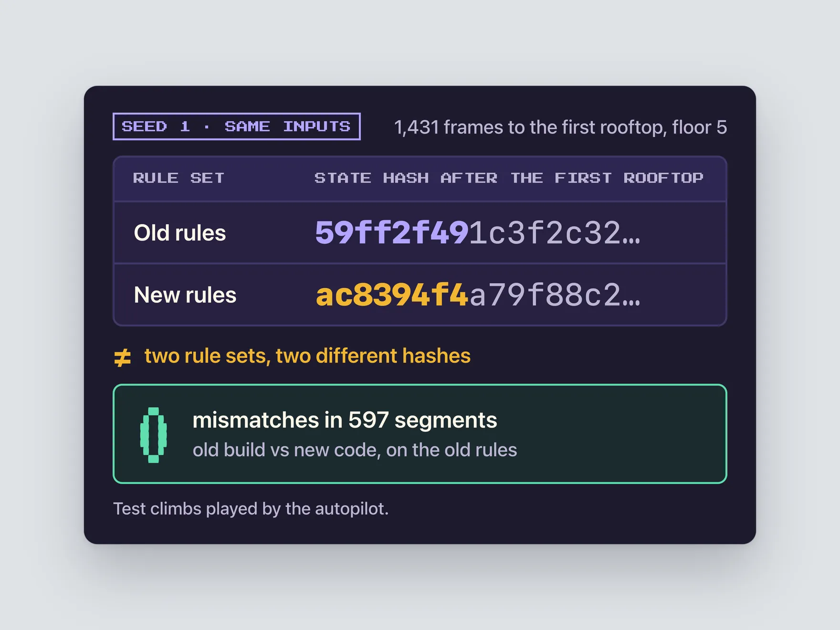The height and width of the screenshot is (630, 840).
Task: Click the new rules hash ac8394f4a79f88c2…
Action: point(478,295)
